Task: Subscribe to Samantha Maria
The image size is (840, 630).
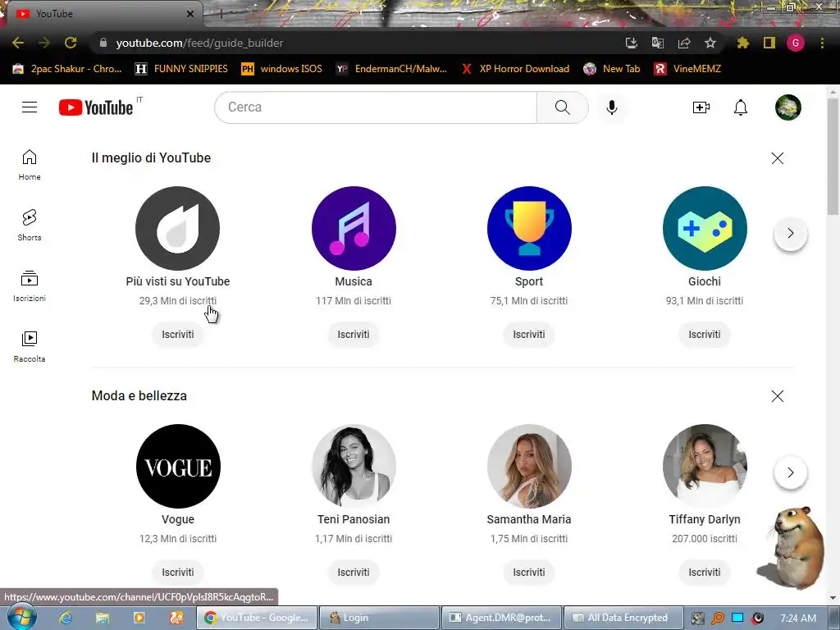Action: pos(529,572)
